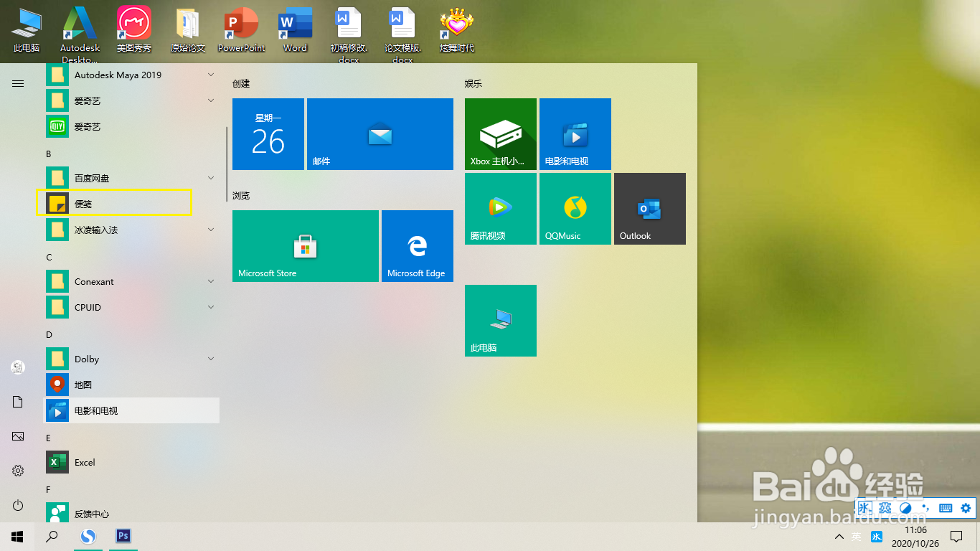Open the Outlook tile
Viewport: 980px width, 551px height.
tap(650, 209)
